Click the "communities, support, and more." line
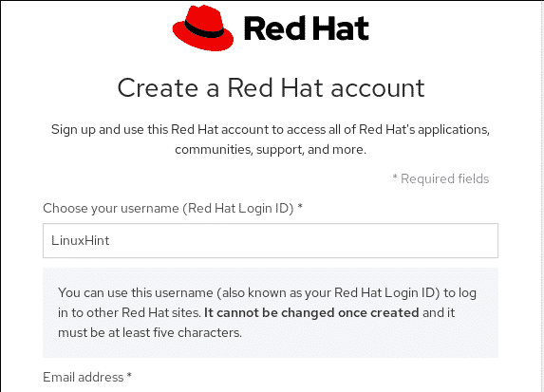Screen dimensions: 544x392 tap(271, 150)
